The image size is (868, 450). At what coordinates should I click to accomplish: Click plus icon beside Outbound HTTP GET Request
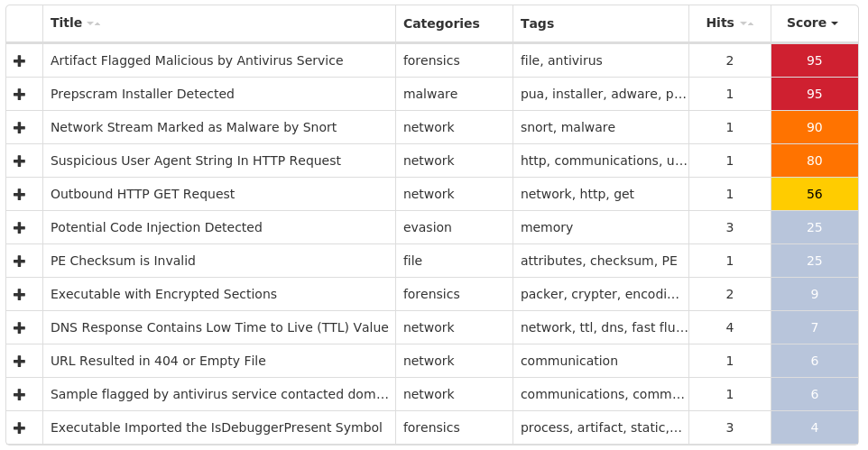click(19, 194)
